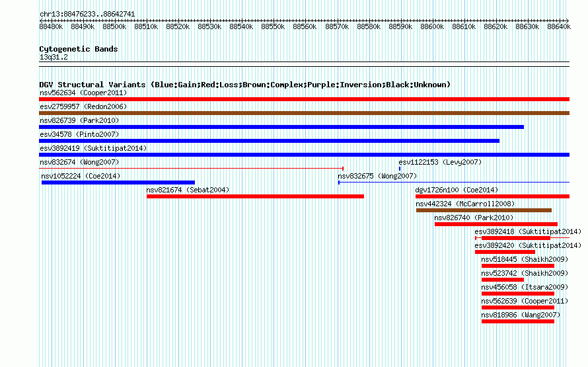Click the 88480k ruler position
The width and height of the screenshot is (588, 367).
tap(51, 26)
